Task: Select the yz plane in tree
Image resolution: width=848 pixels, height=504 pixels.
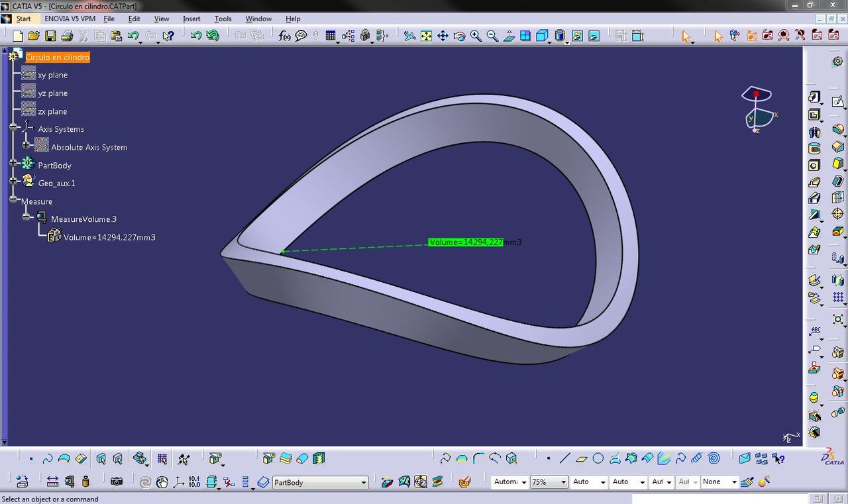Action: pos(52,93)
